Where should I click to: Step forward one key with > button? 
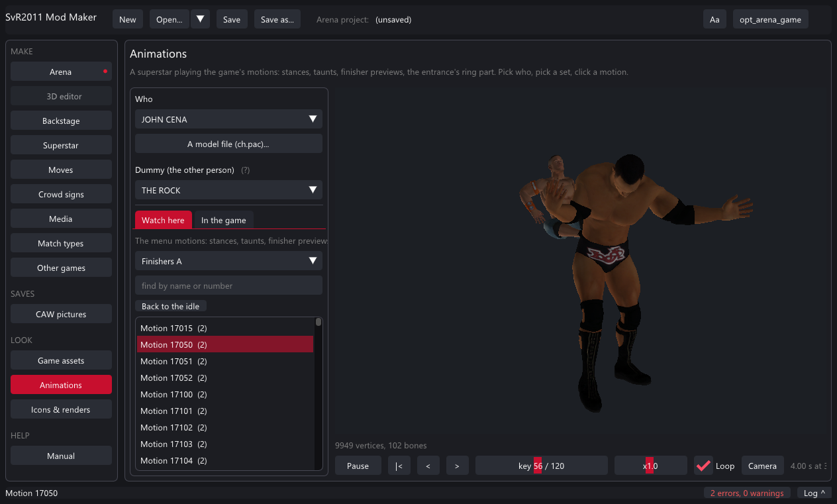point(457,466)
